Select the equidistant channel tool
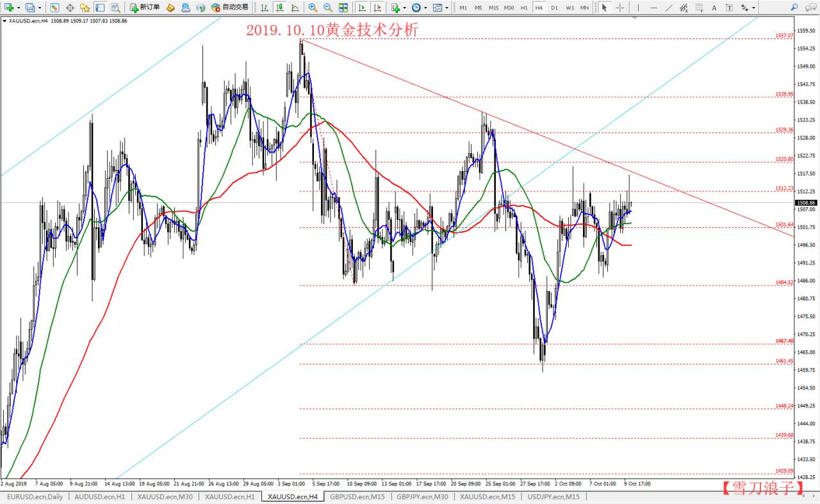The width and height of the screenshot is (820, 504). coord(684,8)
